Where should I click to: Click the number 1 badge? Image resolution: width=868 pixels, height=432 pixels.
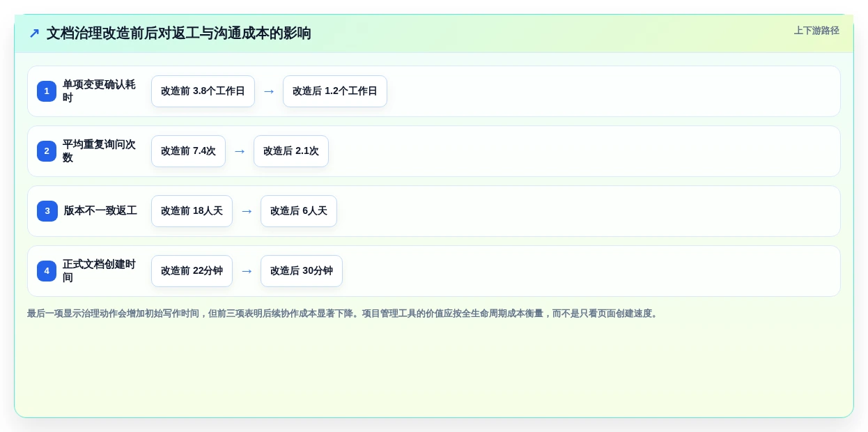coord(47,91)
